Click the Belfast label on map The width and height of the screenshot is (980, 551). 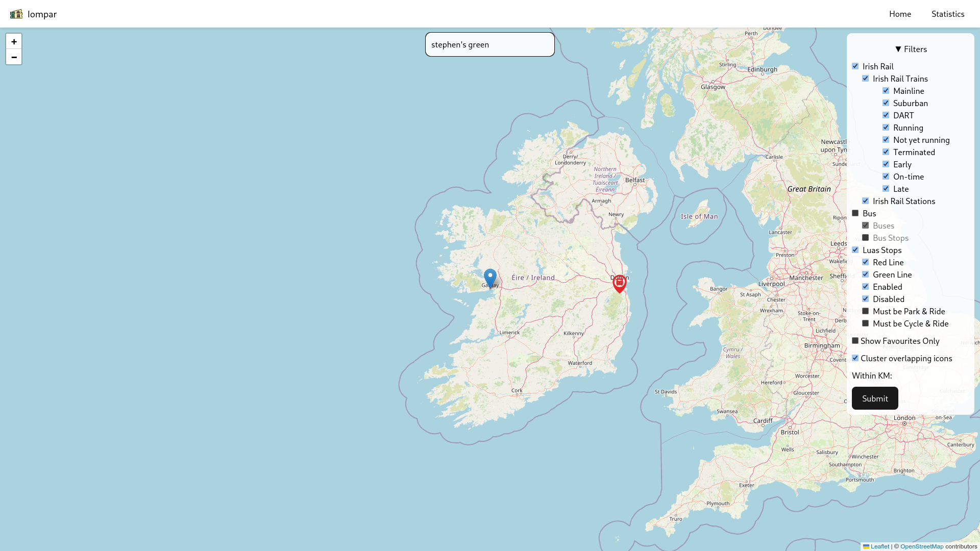(x=635, y=180)
